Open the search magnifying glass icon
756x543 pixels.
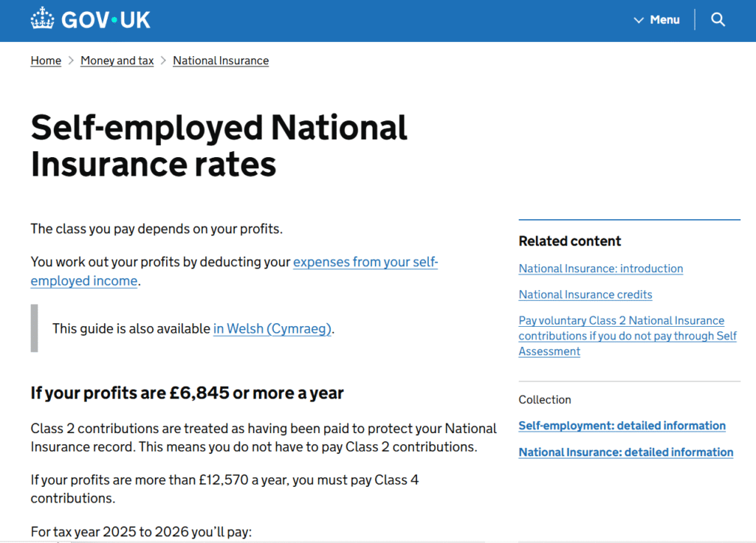718,20
